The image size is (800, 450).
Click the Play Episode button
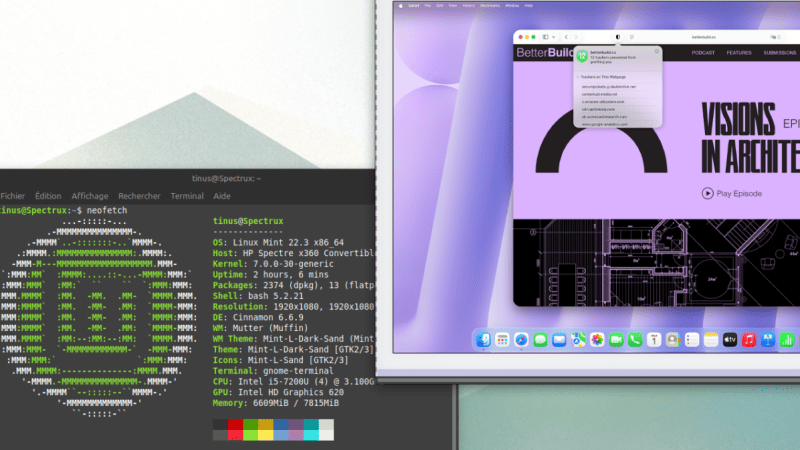pyautogui.click(x=732, y=193)
